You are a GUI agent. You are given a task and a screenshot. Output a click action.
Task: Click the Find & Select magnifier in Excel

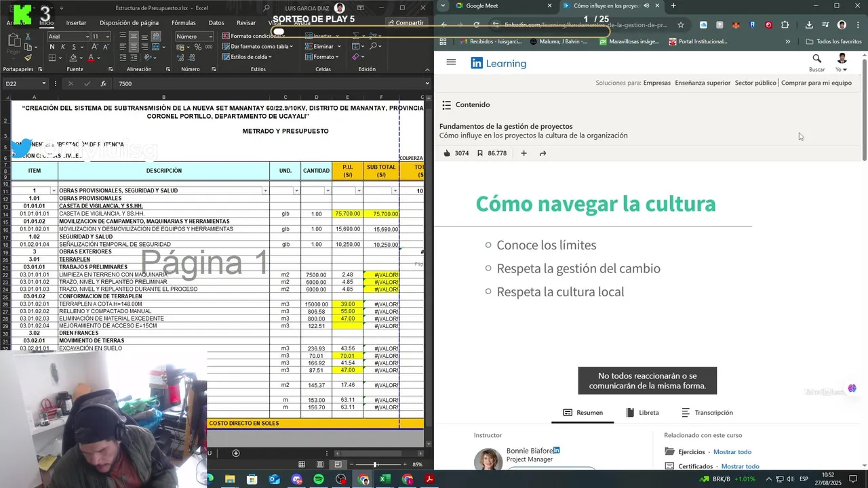pos(374,46)
